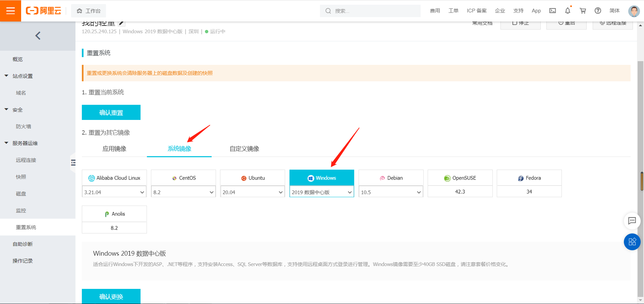
Task: Select the Fedora image
Action: (x=529, y=178)
